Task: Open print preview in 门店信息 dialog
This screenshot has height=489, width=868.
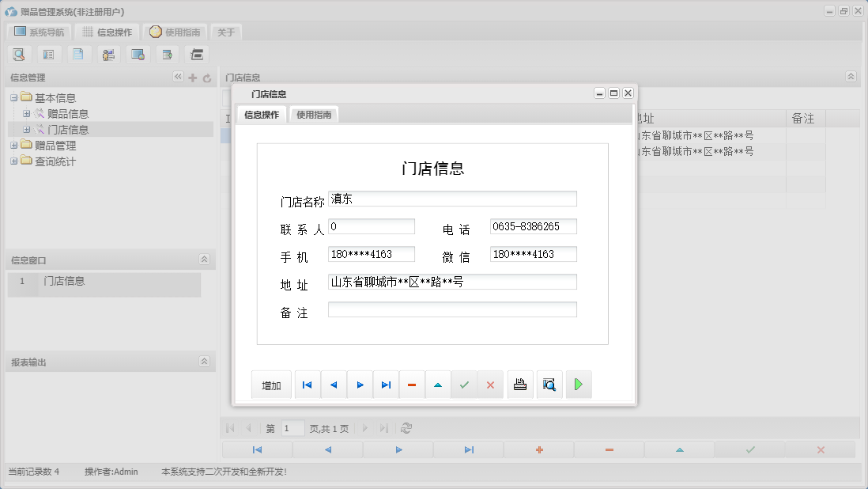Action: (x=549, y=385)
